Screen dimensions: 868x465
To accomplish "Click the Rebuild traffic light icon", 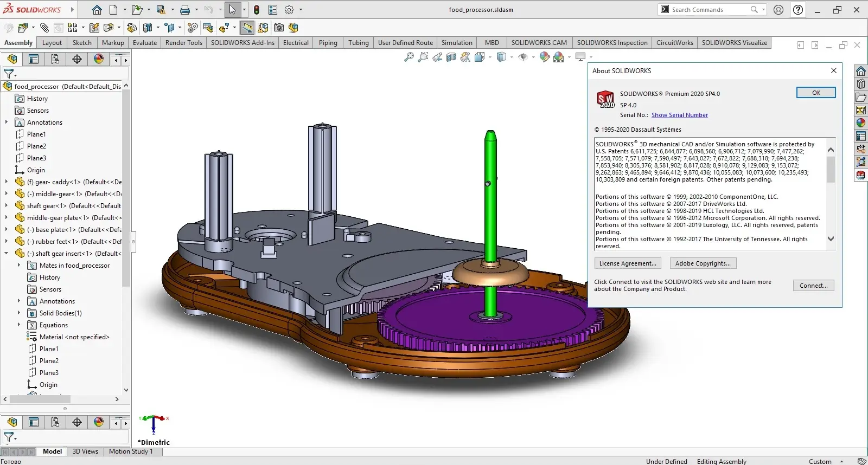I will click(257, 10).
